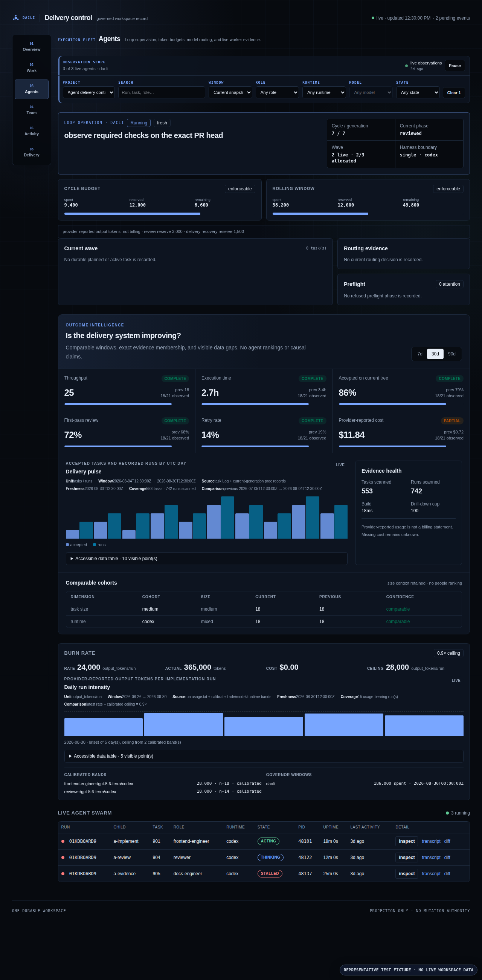Viewport: 482px width, 980px height.
Task: Click the search field for runs and tasks
Action: pyautogui.click(x=162, y=92)
